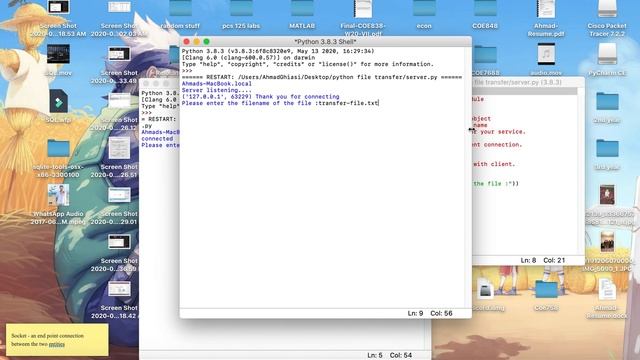
Task: Close the Python 3.8.3 Shell window
Action: [x=187, y=42]
